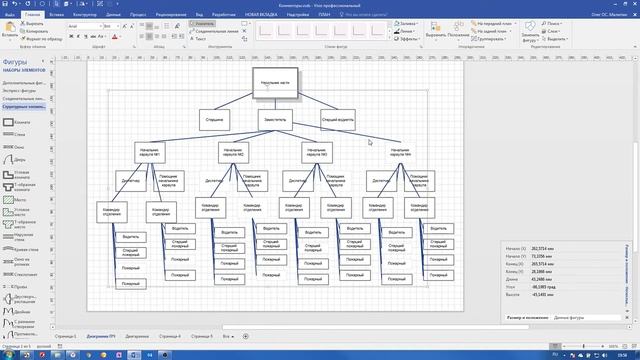The image size is (640, 360).
Task: Switch to the Разработчик ribbon tab
Action: 224,14
